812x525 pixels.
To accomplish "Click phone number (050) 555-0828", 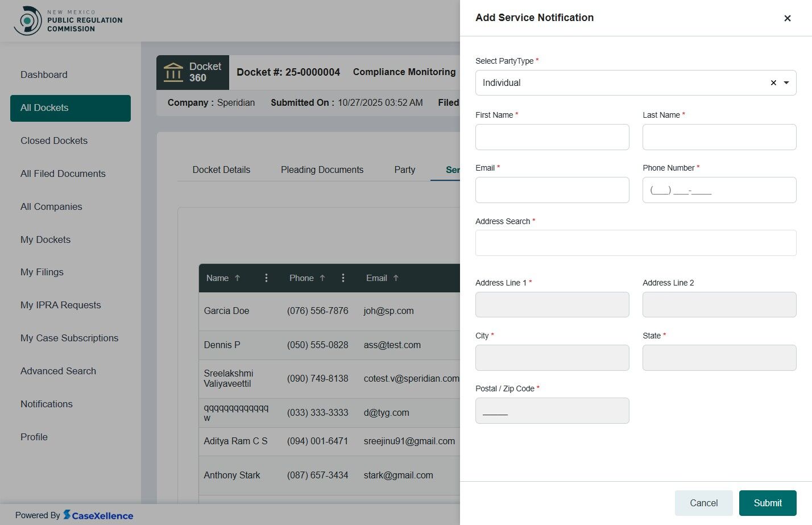I will (317, 345).
